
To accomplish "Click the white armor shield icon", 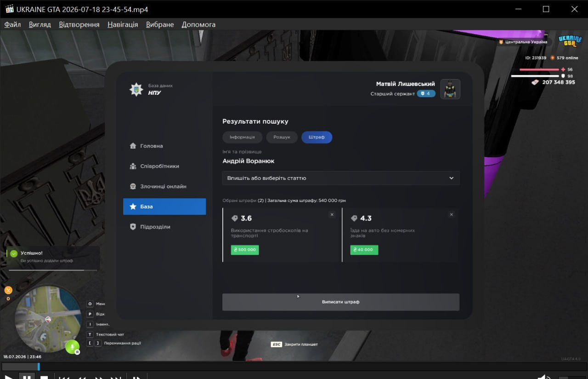I will (x=563, y=76).
